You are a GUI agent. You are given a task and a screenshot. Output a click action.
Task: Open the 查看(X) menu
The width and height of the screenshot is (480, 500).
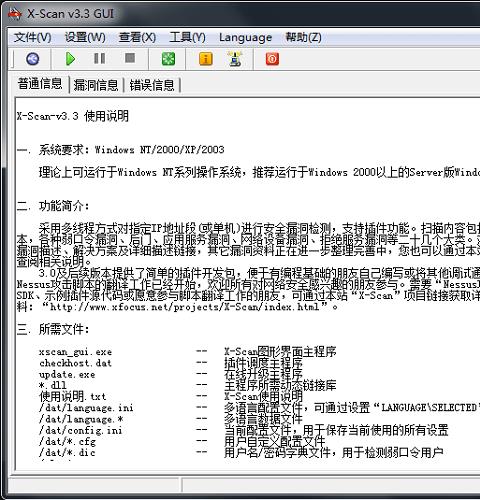pos(137,37)
